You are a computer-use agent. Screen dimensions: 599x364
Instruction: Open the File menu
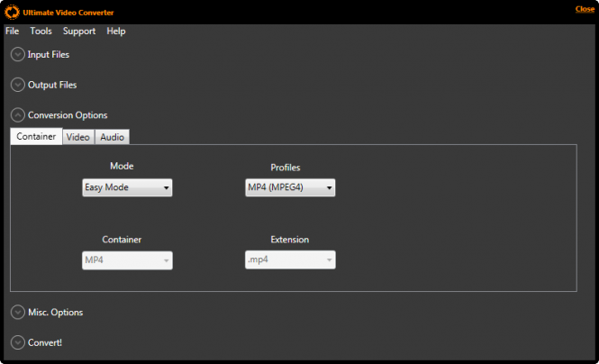point(13,31)
